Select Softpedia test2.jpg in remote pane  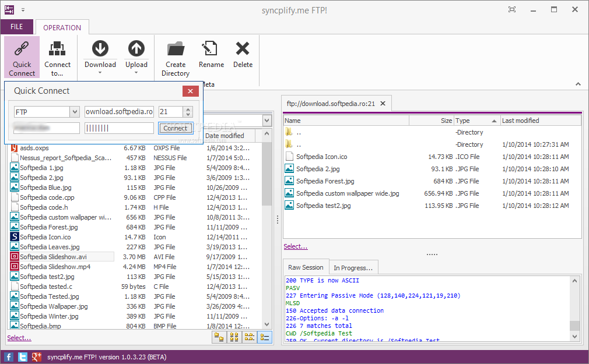tap(324, 206)
